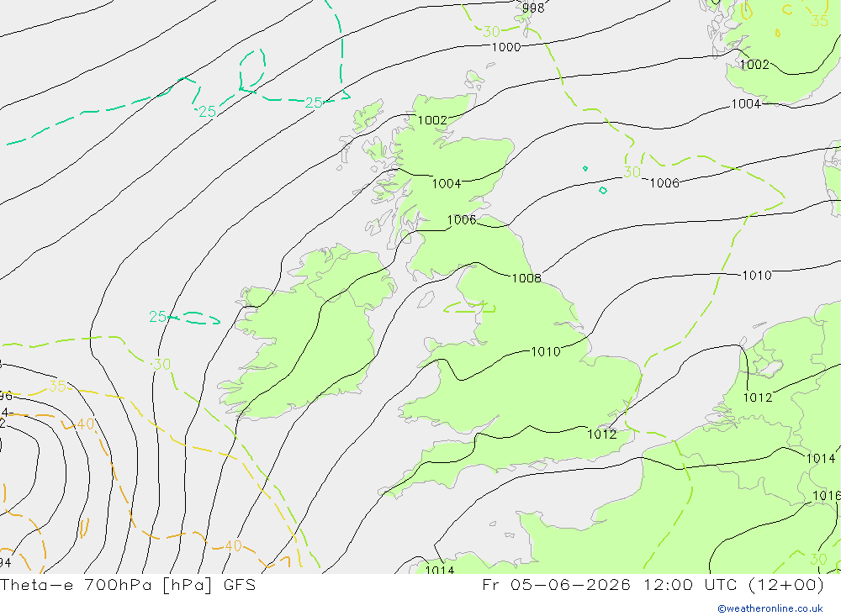Click the 1010 isobar label over the North Sea
Screen dimensions: 841x616
point(756,276)
